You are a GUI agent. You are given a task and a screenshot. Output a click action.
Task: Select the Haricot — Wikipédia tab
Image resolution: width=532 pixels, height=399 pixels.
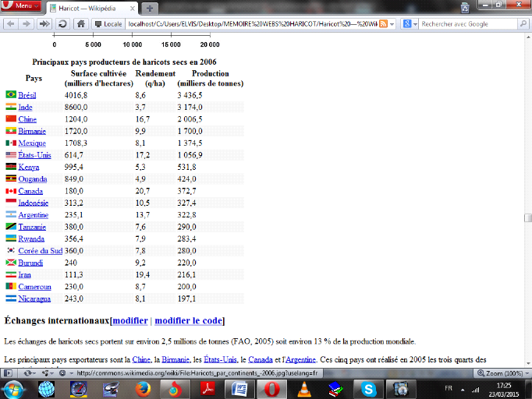(87, 9)
